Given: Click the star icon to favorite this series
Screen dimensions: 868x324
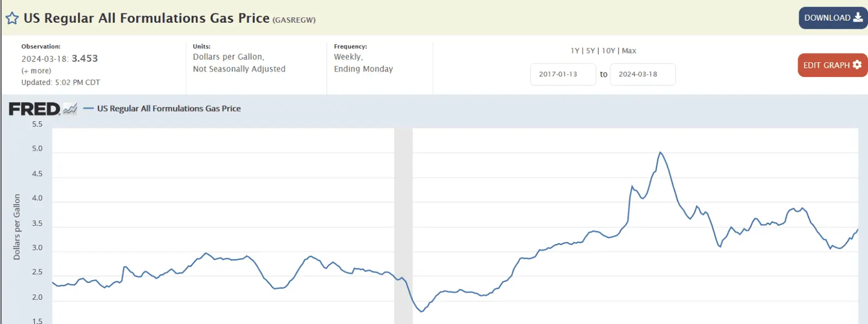Looking at the screenshot, I should [12, 18].
